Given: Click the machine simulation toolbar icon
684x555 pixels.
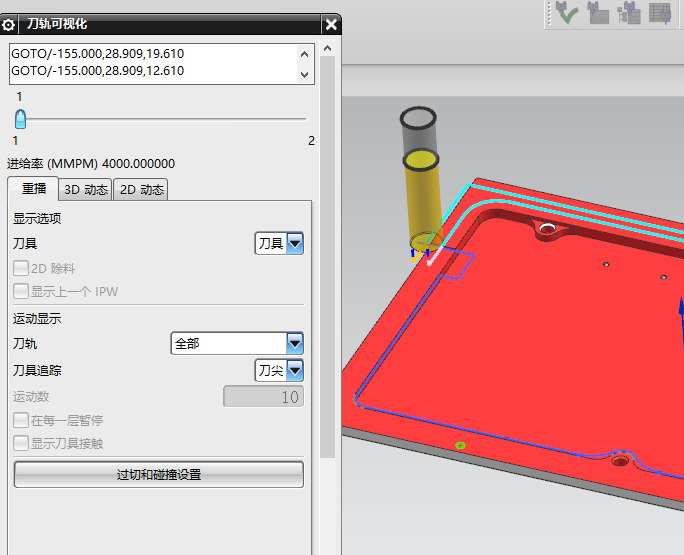Looking at the screenshot, I should [x=598, y=13].
